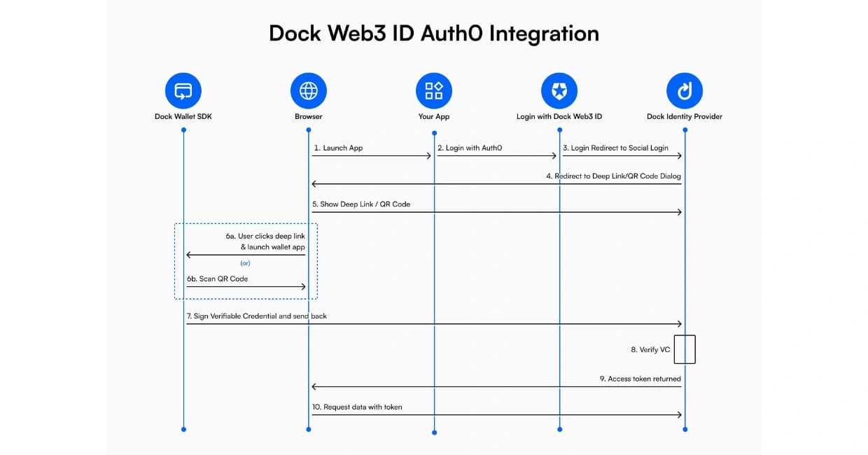The image size is (868, 455).
Task: Click the Dock Wallet SDK icon
Action: pos(183,90)
